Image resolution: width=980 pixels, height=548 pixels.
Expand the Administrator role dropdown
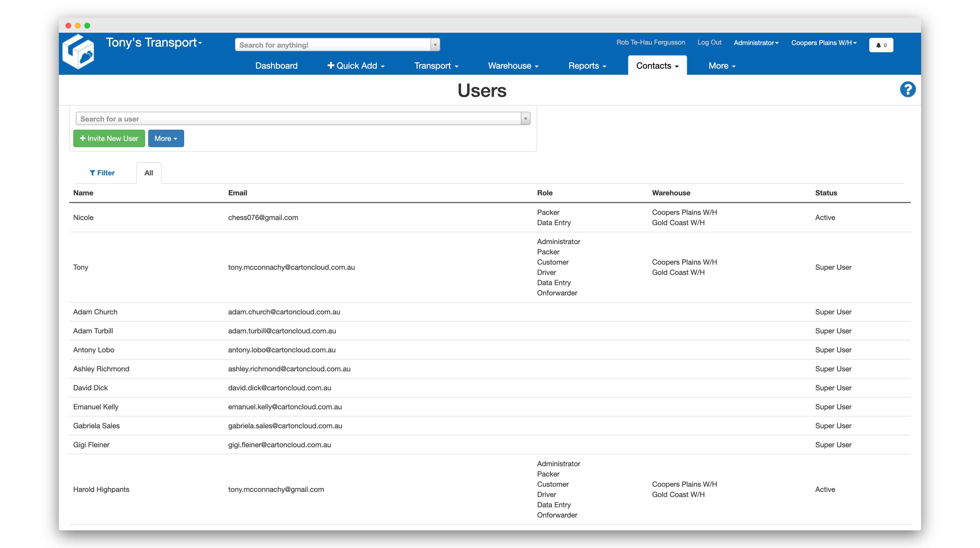[x=755, y=43]
